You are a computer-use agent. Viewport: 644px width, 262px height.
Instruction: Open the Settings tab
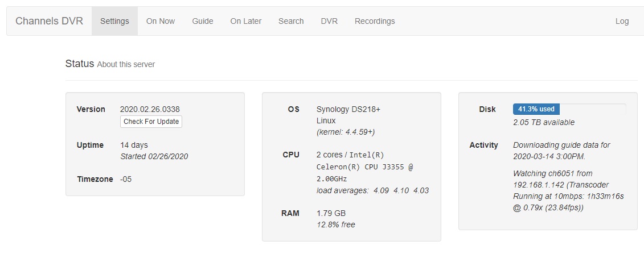click(x=114, y=21)
